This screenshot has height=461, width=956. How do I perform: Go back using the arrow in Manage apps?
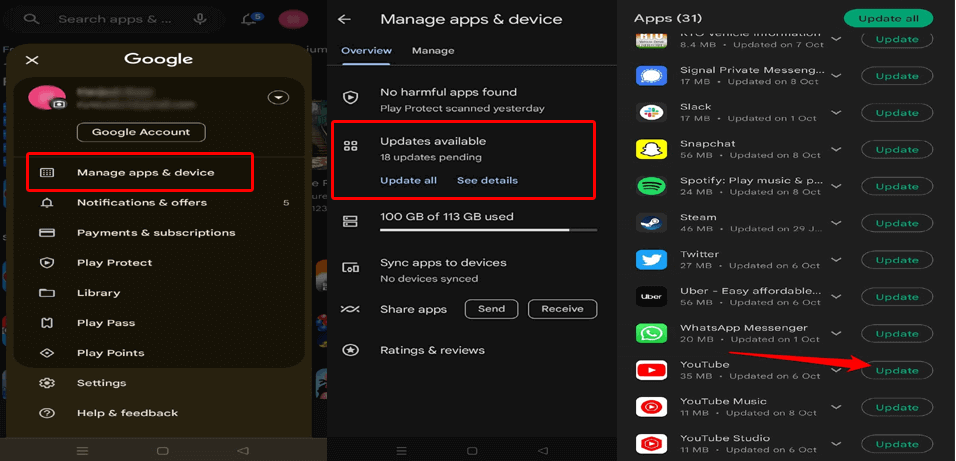click(x=344, y=19)
